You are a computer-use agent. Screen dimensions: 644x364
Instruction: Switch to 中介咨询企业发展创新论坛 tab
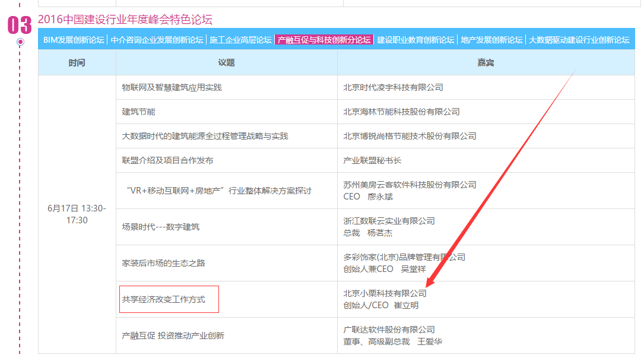(157, 40)
